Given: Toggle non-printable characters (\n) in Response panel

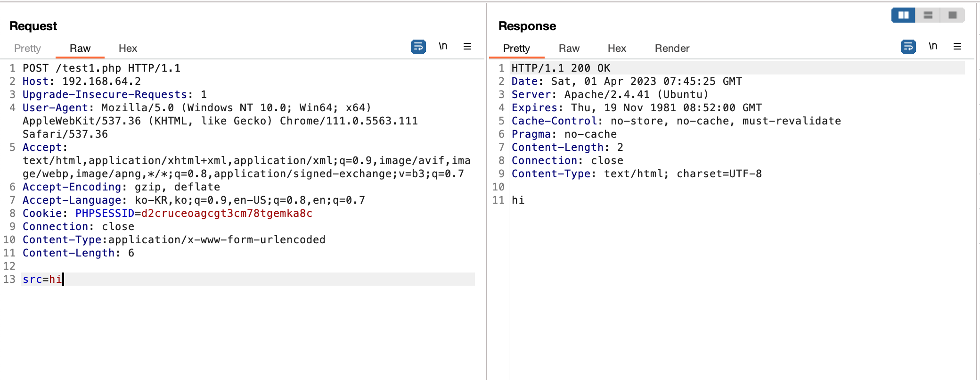Looking at the screenshot, I should tap(933, 46).
